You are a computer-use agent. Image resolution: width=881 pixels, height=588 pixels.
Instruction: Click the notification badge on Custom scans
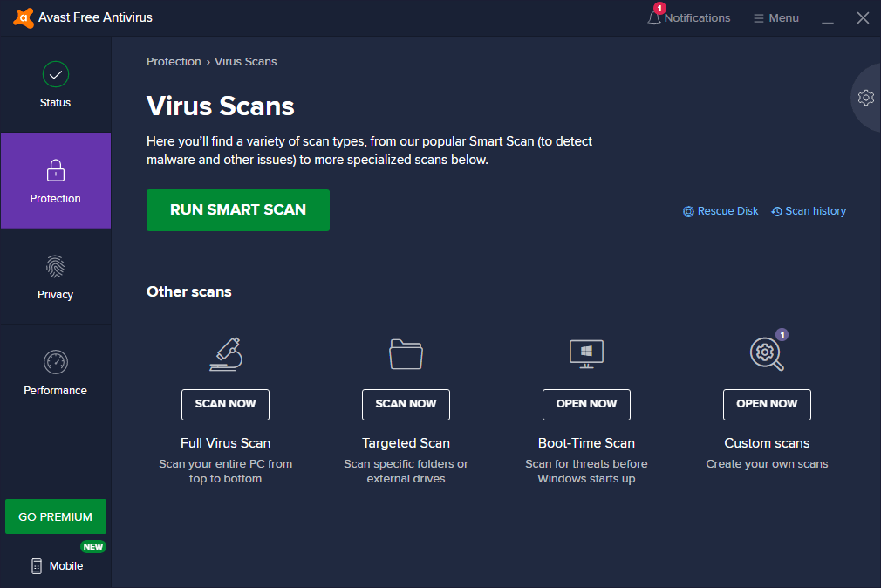pos(782,334)
